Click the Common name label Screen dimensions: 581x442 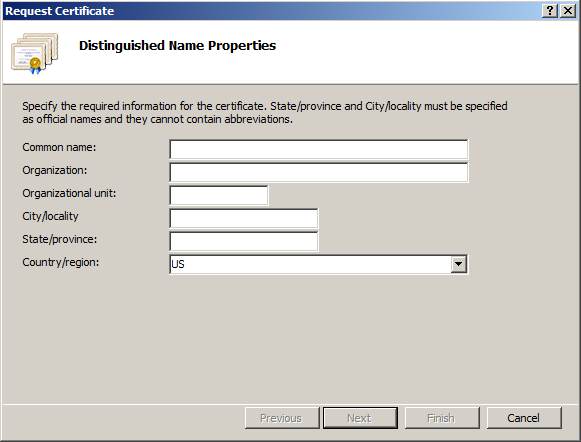pyautogui.click(x=59, y=147)
